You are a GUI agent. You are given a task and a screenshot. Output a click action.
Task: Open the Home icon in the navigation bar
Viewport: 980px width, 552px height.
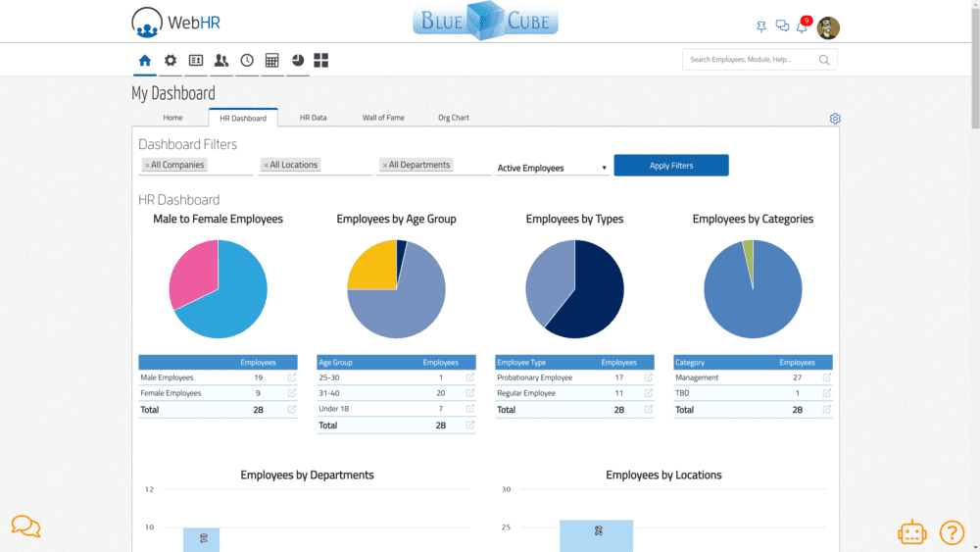144,61
